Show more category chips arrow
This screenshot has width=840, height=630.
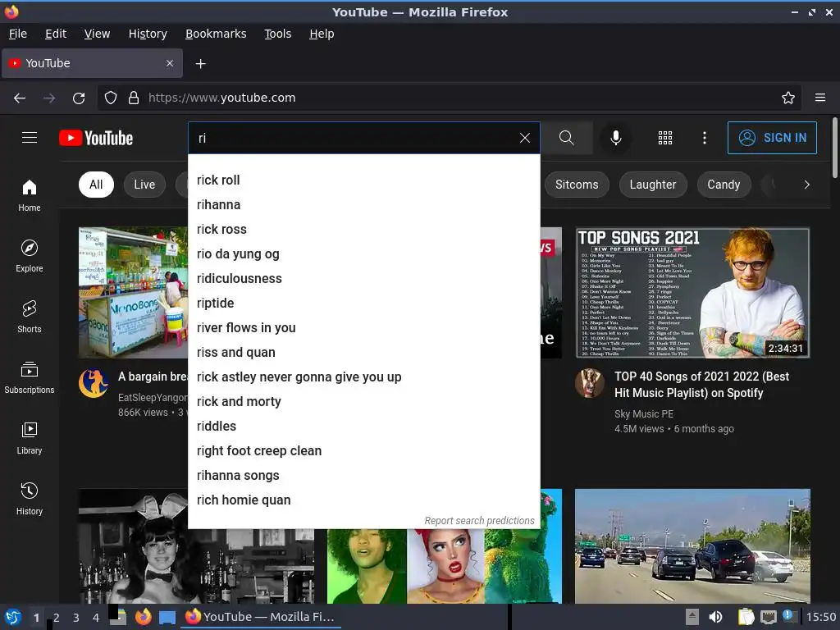tap(807, 185)
